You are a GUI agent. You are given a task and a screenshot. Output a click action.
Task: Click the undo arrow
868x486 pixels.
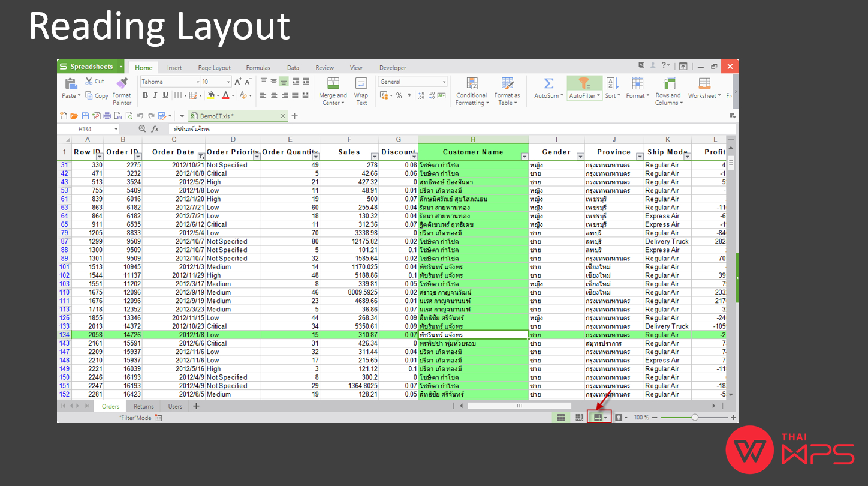140,116
